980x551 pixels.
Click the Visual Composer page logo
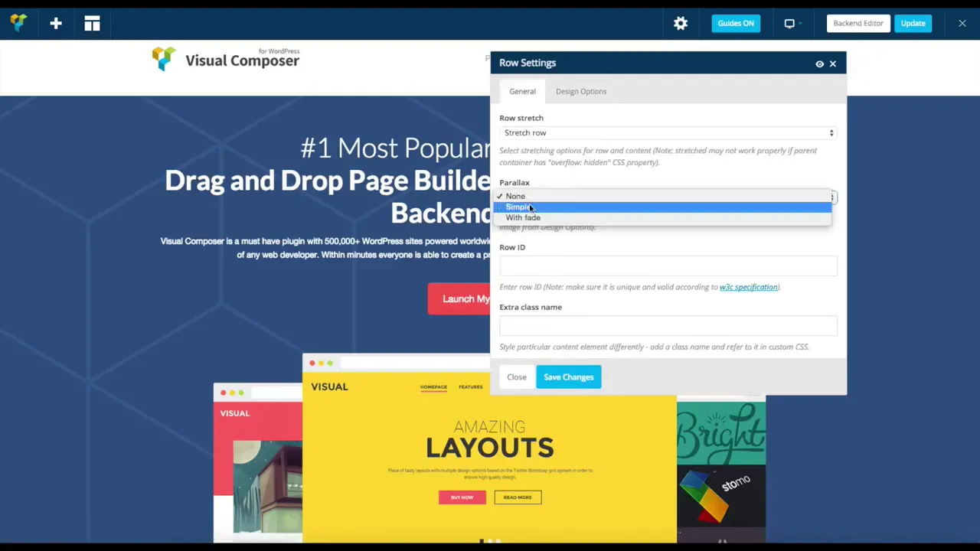226,59
